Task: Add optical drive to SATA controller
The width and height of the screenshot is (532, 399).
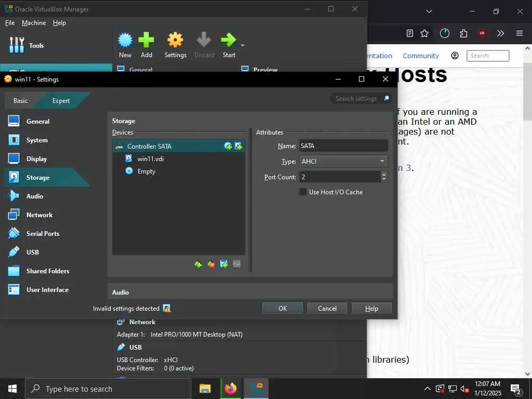Action: point(228,146)
